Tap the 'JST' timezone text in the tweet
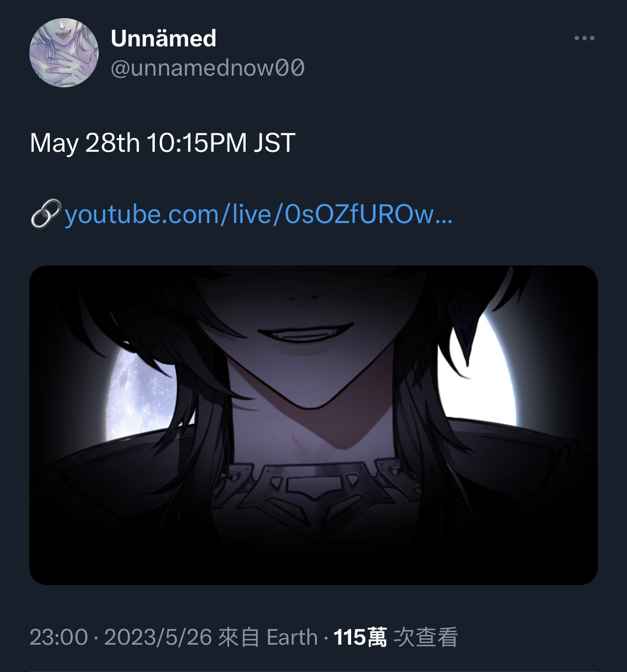627x672 pixels. [x=274, y=143]
